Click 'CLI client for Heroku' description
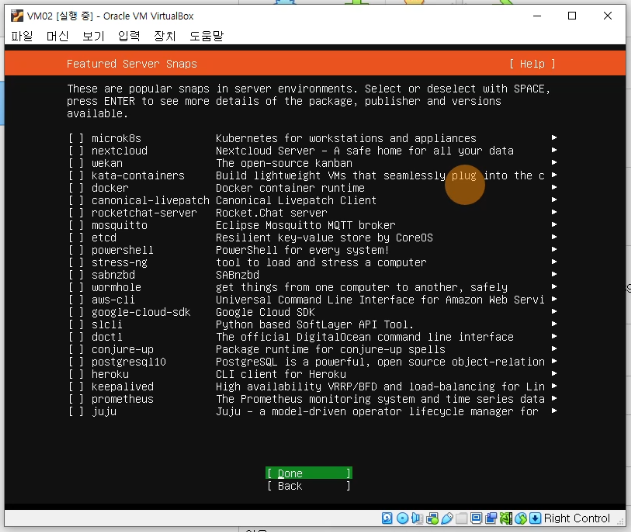631x532 pixels. pos(281,374)
